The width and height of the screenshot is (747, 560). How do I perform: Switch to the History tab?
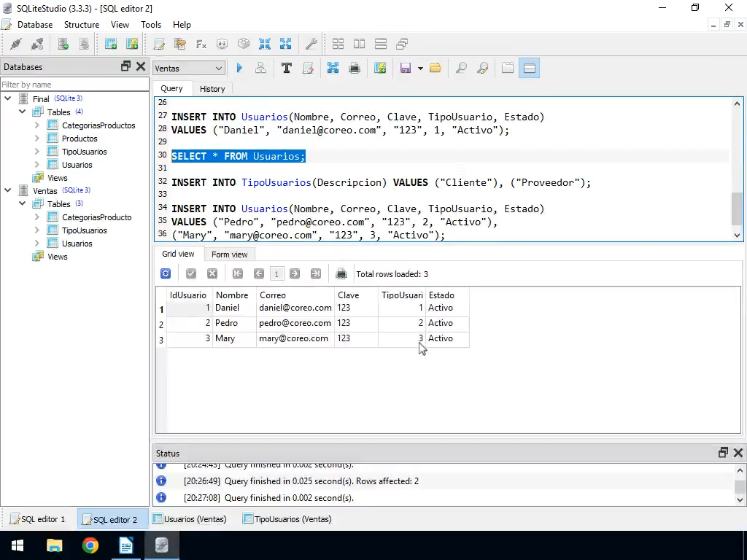212,88
